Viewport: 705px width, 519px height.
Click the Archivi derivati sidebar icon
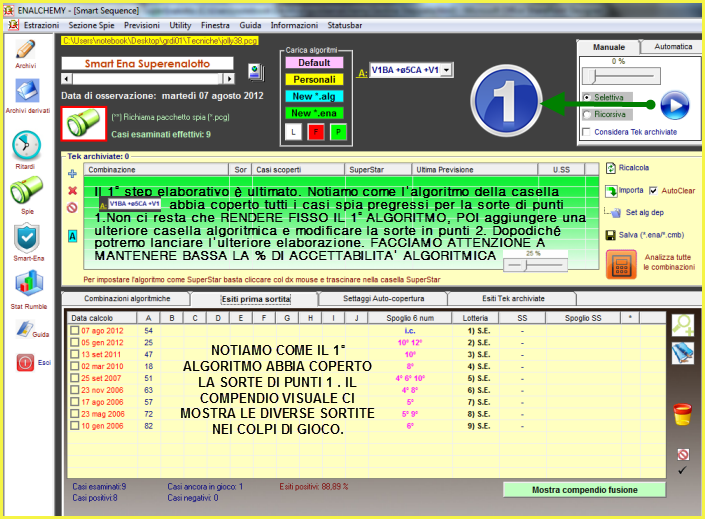[x=26, y=94]
